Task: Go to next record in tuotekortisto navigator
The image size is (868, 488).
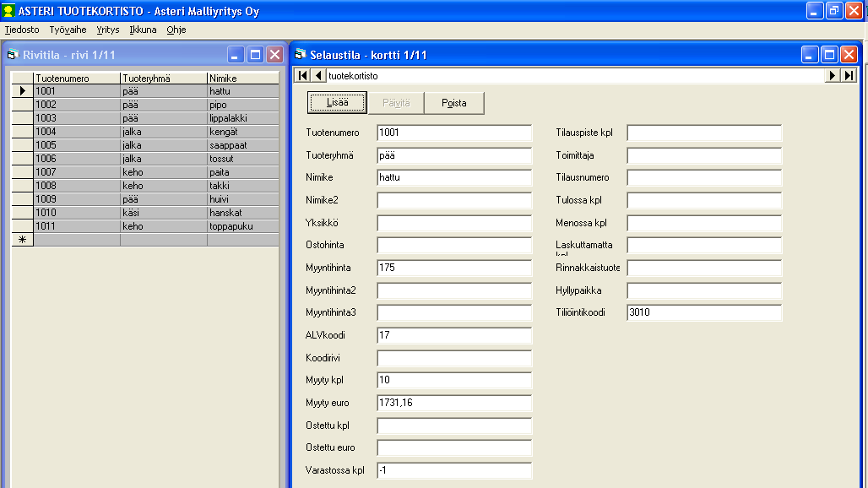Action: (x=832, y=75)
